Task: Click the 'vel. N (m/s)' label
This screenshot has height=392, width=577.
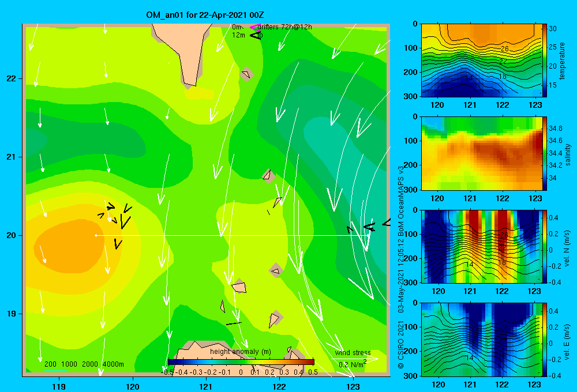Action: pyautogui.click(x=567, y=248)
